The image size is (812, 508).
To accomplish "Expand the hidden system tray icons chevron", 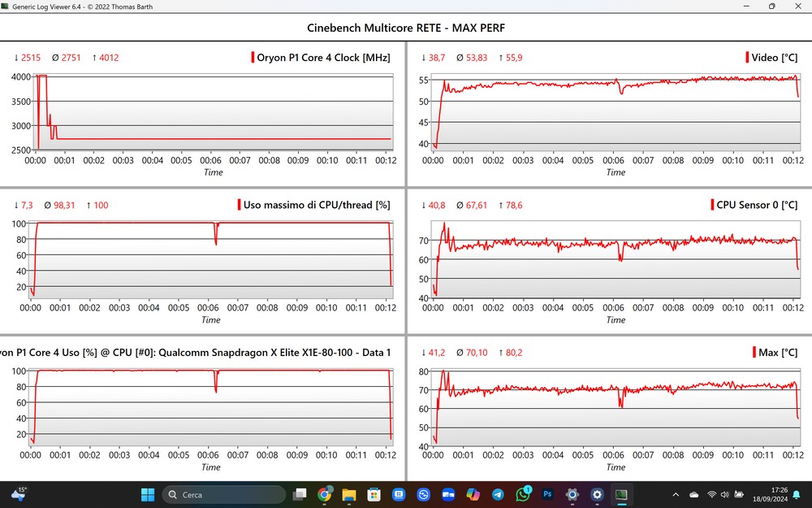I will point(676,494).
